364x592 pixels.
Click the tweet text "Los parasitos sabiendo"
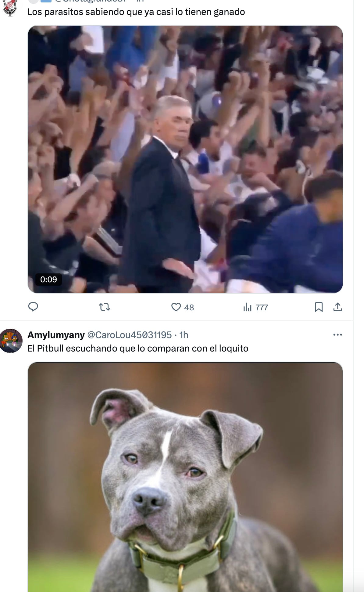(x=136, y=12)
